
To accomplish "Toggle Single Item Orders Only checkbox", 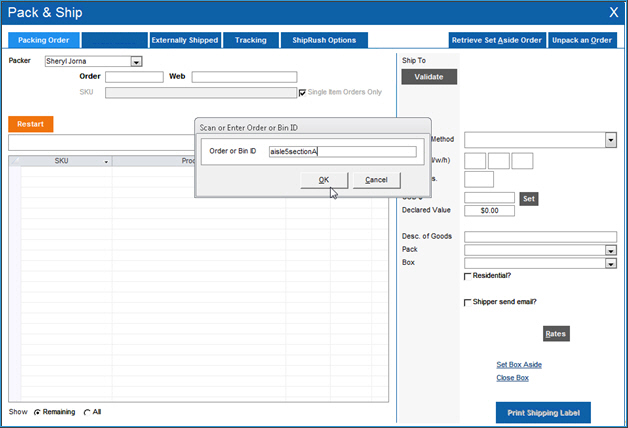I will coord(303,92).
